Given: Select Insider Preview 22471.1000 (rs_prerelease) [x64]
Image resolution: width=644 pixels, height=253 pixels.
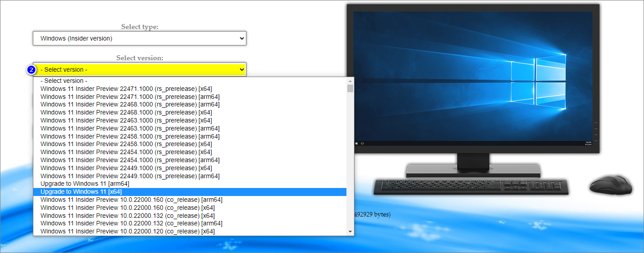Looking at the screenshot, I should tap(190, 89).
